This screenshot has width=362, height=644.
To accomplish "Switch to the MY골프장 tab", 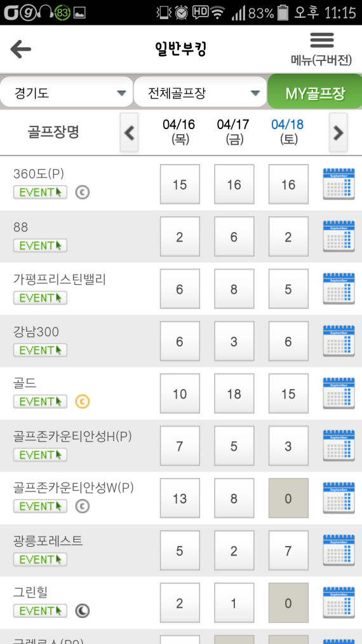I will tap(315, 92).
